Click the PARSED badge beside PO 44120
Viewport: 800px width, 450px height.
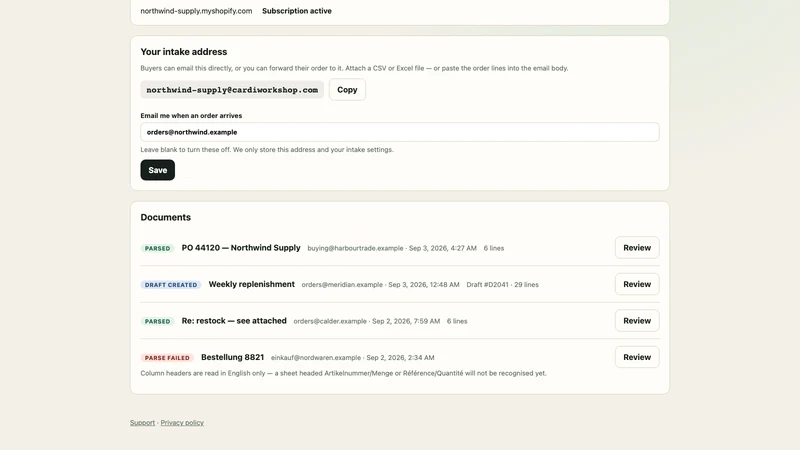point(158,248)
